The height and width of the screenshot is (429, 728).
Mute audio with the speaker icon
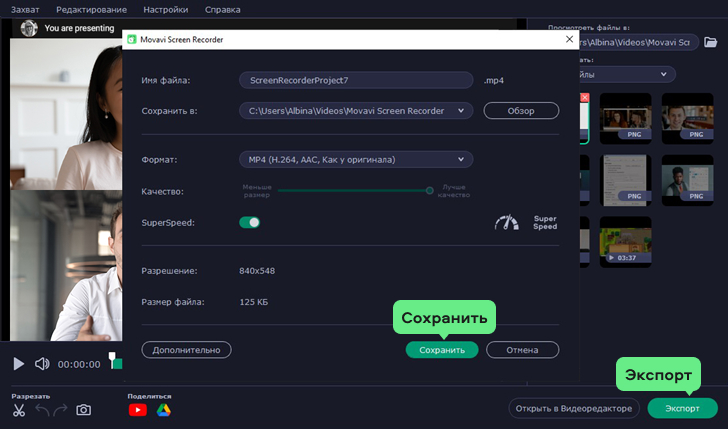pyautogui.click(x=42, y=364)
